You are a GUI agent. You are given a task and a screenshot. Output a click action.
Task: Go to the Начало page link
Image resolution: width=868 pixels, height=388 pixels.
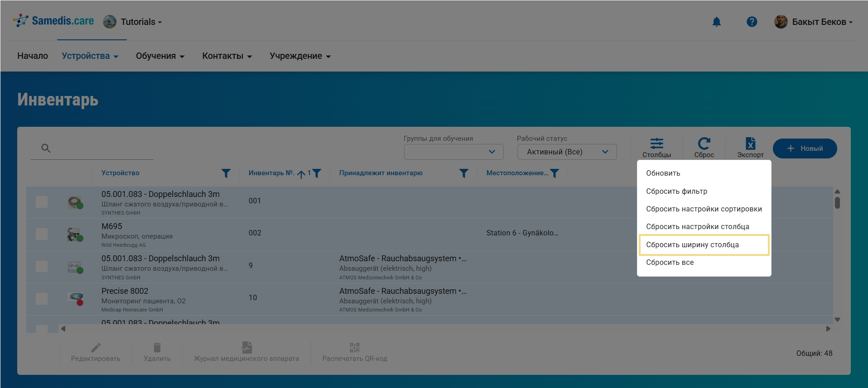pyautogui.click(x=33, y=56)
